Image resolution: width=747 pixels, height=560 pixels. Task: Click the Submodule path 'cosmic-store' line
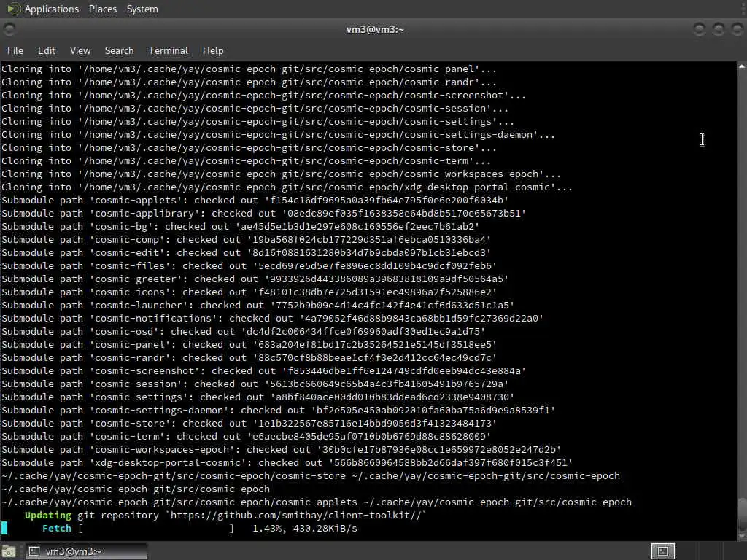(x=249, y=424)
